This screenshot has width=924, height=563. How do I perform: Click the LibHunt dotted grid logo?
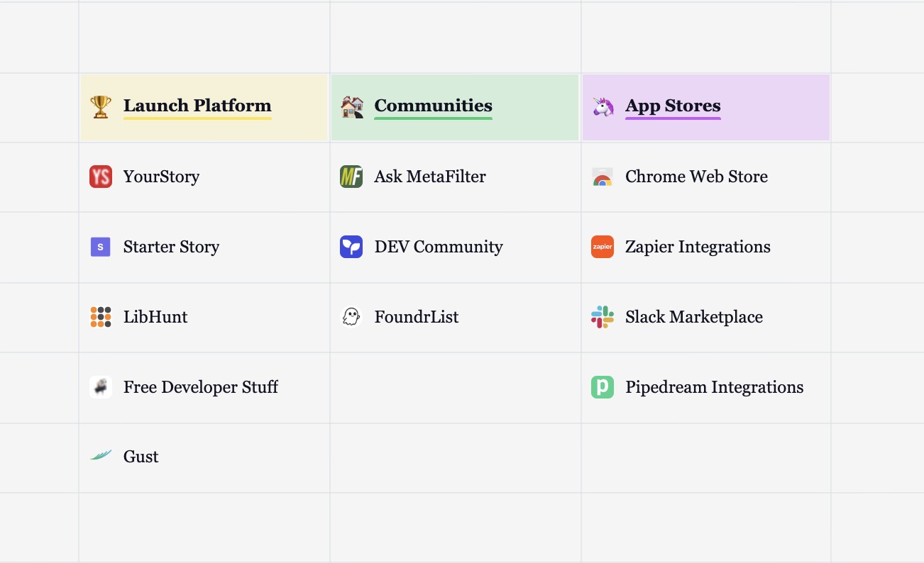click(101, 317)
